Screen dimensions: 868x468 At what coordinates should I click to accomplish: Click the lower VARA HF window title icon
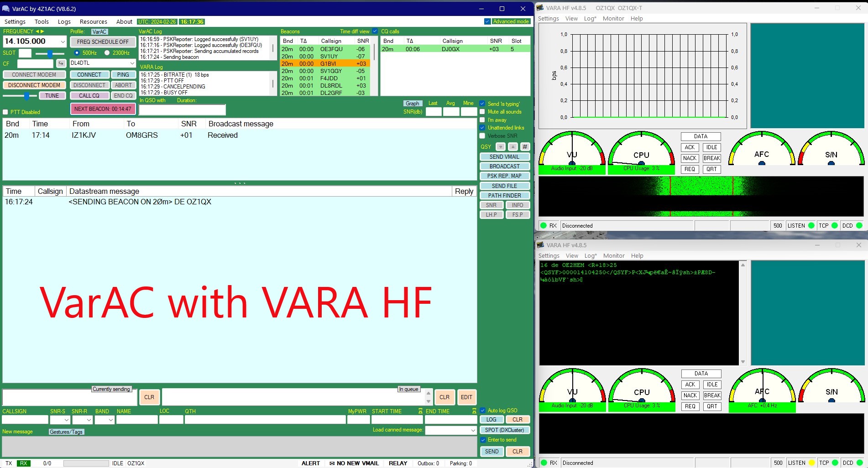click(541, 245)
